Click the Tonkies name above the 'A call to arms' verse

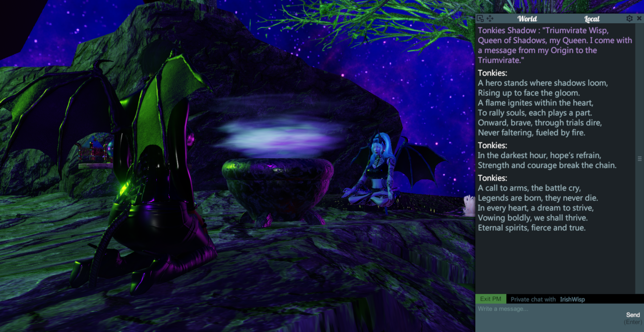(492, 178)
